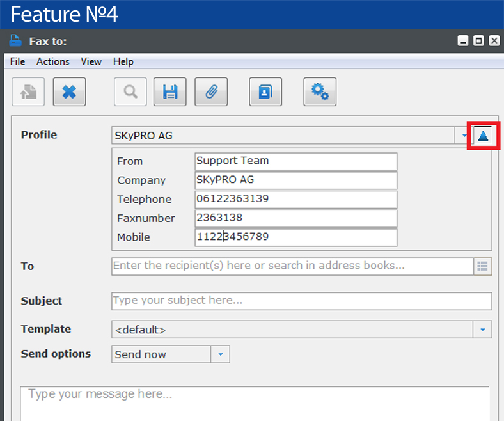Viewport: 504px width, 421px height.
Task: Click the paperclip attach file icon
Action: 211,91
